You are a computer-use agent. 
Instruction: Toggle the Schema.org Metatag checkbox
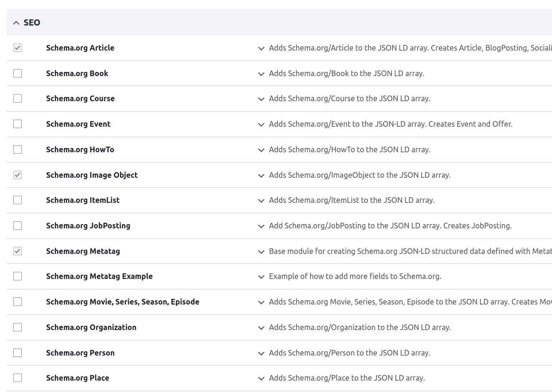point(17,251)
